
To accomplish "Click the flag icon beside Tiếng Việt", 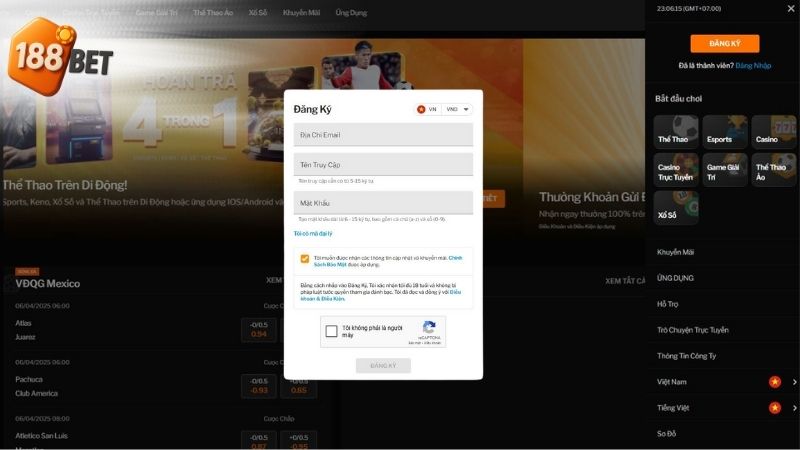I will pyautogui.click(x=774, y=408).
